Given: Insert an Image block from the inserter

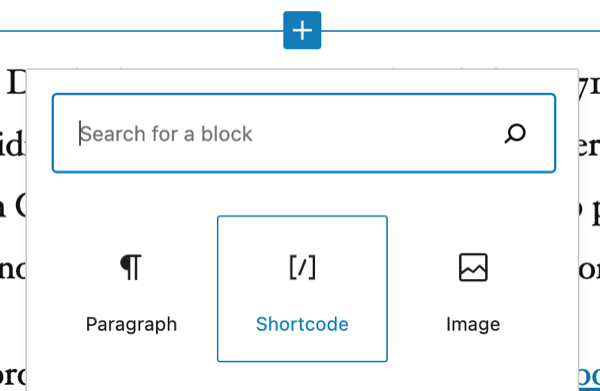Looking at the screenshot, I should (x=473, y=288).
